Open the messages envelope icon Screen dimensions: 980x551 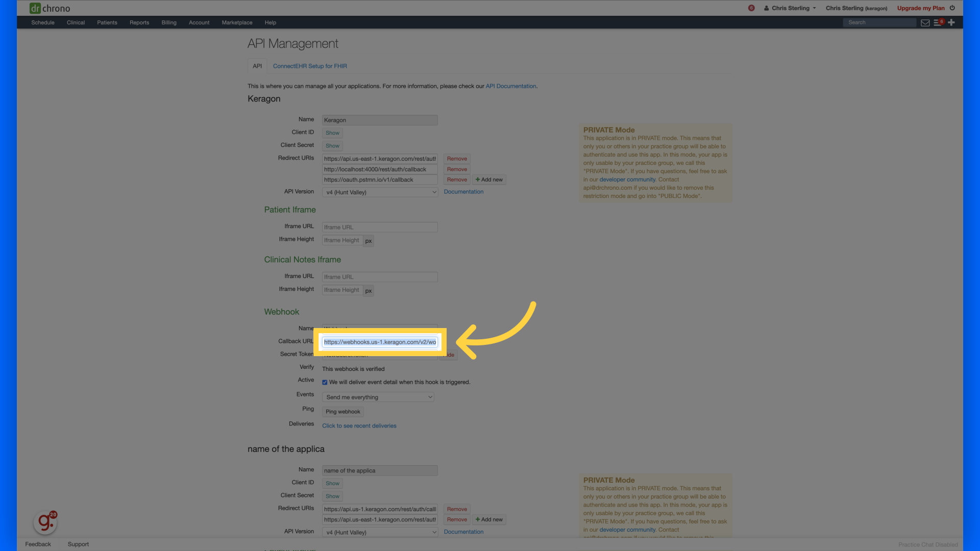[925, 22]
